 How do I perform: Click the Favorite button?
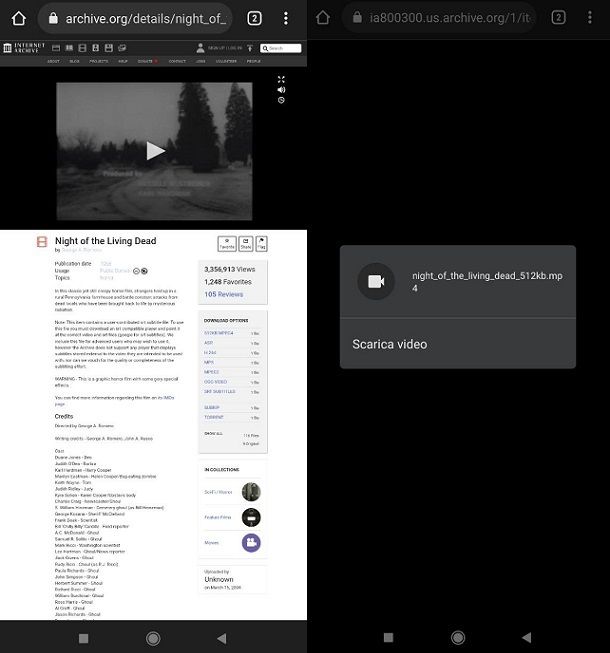click(227, 244)
